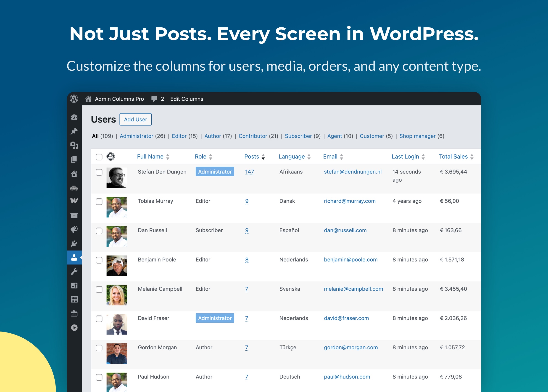548x392 pixels.
Task: Open the Settings sliders icon
Action: click(74, 286)
